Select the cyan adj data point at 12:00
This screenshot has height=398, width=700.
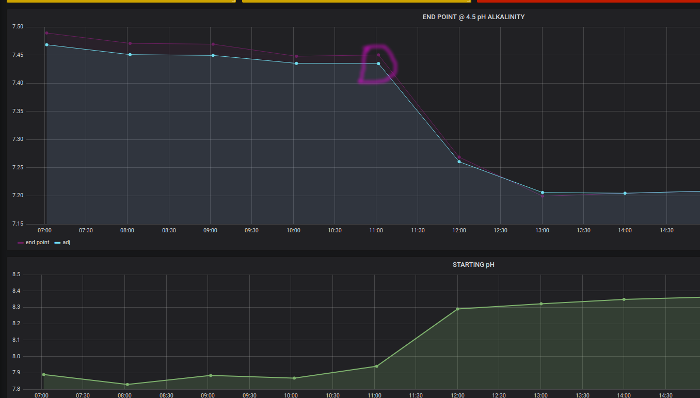[x=459, y=162]
